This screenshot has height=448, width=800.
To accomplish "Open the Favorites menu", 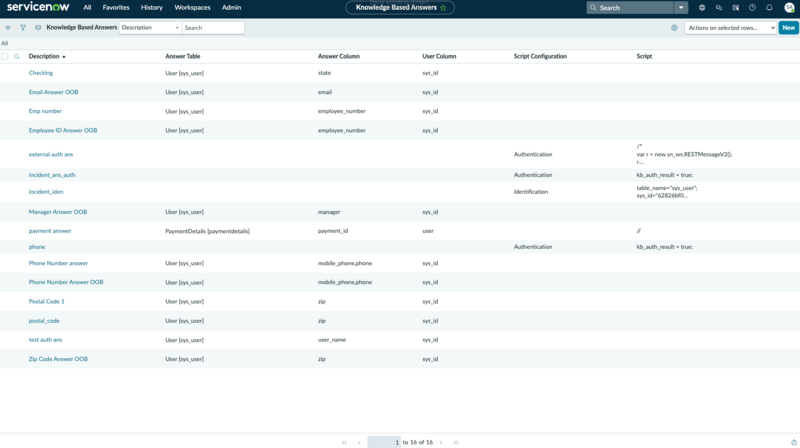I will coord(116,8).
